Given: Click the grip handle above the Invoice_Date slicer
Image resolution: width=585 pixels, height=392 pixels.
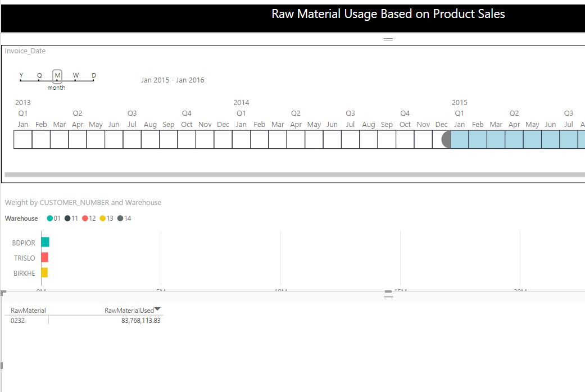Looking at the screenshot, I should coord(388,39).
